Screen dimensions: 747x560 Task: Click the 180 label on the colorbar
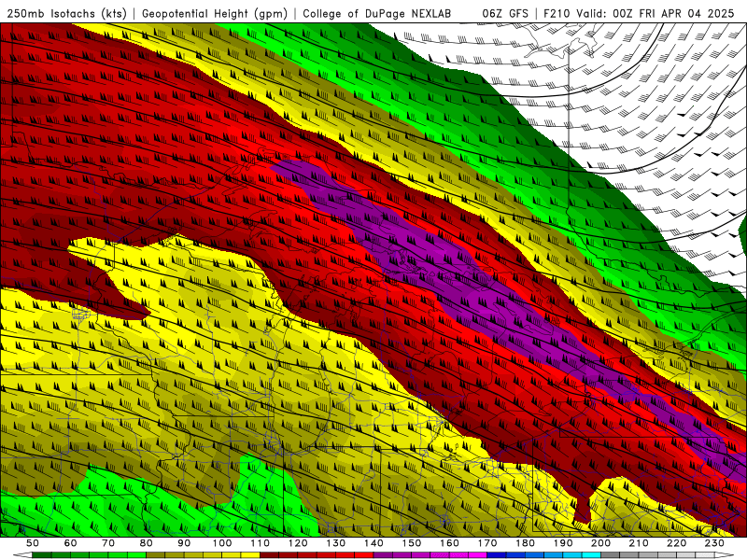[525, 543]
